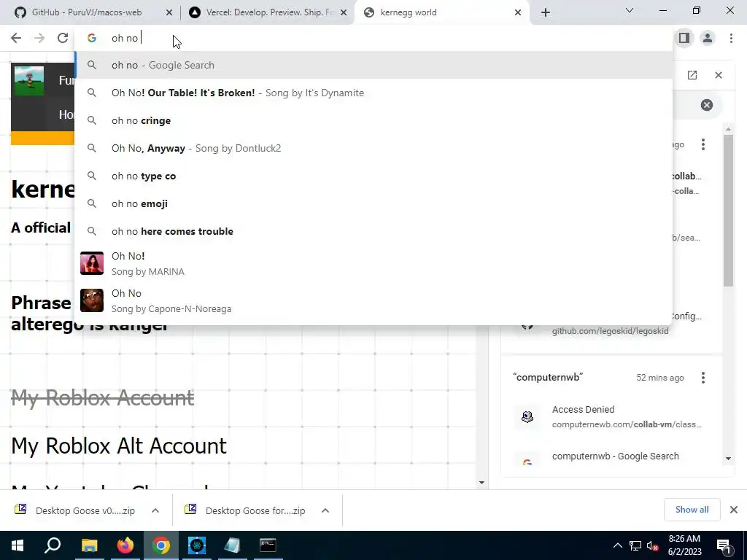
Task: Choose 'Oh No!' song by MARINA
Action: click(x=373, y=263)
